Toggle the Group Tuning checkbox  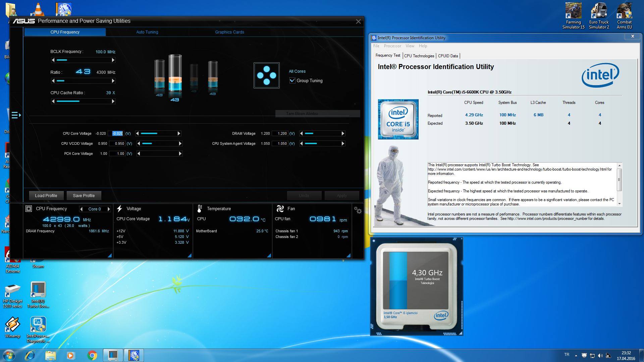292,80
